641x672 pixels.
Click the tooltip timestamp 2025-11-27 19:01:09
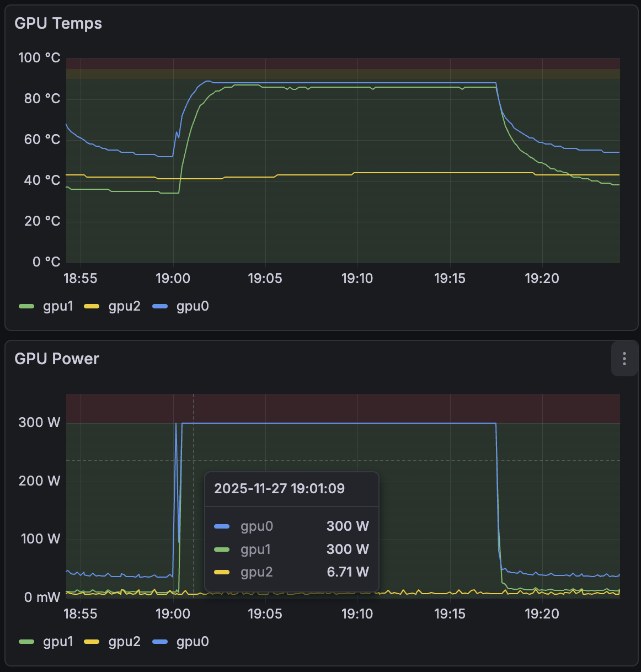pyautogui.click(x=279, y=488)
